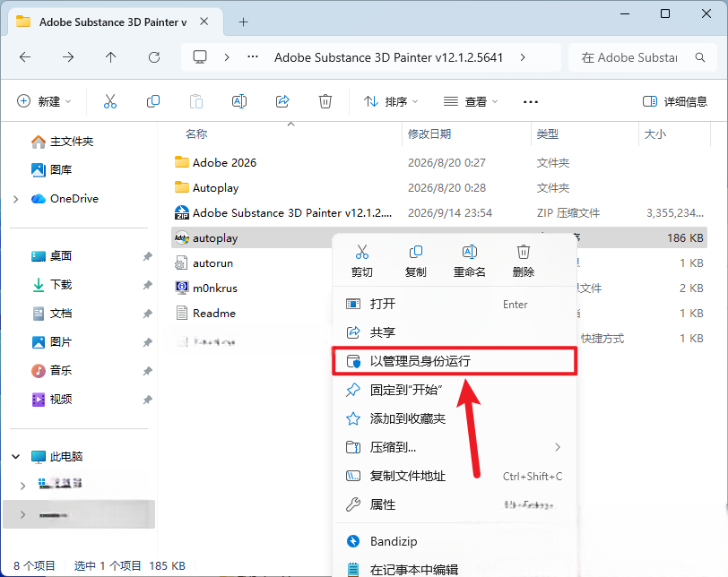Open 下载 in quick access
The image size is (728, 577).
click(51, 285)
